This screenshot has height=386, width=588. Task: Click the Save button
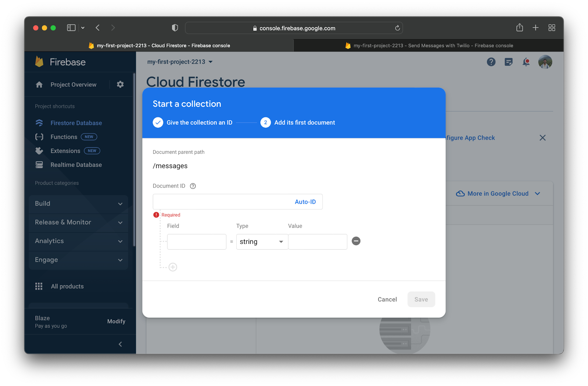tap(421, 300)
